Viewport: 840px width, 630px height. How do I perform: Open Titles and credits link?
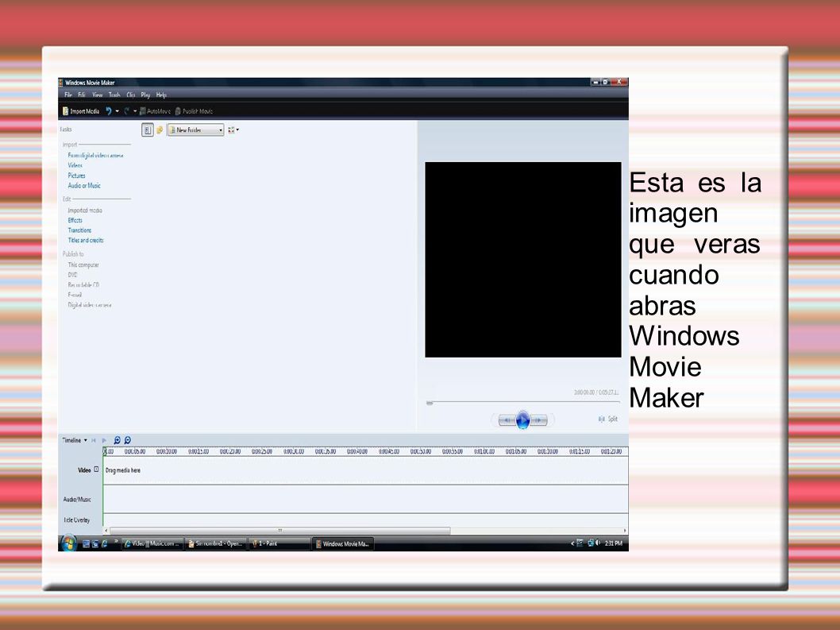pos(86,240)
